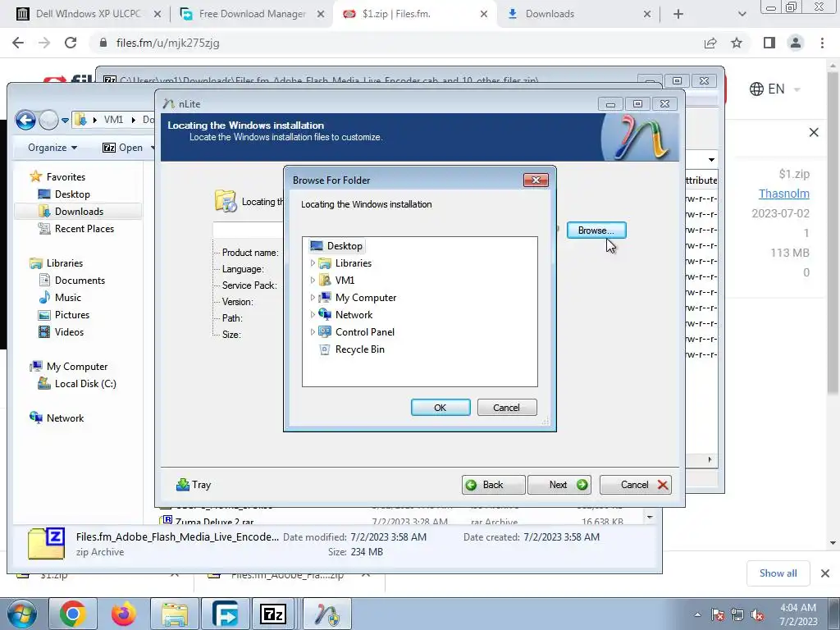Select the Libraries icon in dialog tree
Image resolution: width=840 pixels, height=630 pixels.
tap(325, 263)
